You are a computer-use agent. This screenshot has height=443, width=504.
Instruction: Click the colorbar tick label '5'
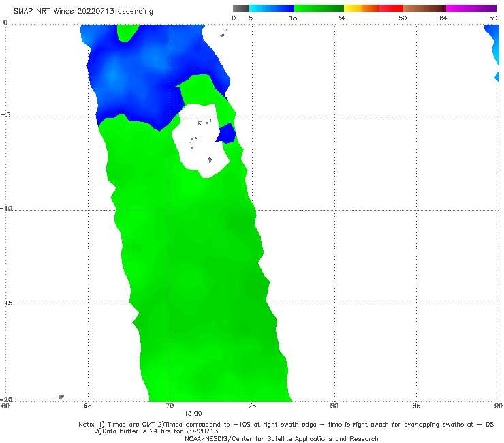[251, 18]
